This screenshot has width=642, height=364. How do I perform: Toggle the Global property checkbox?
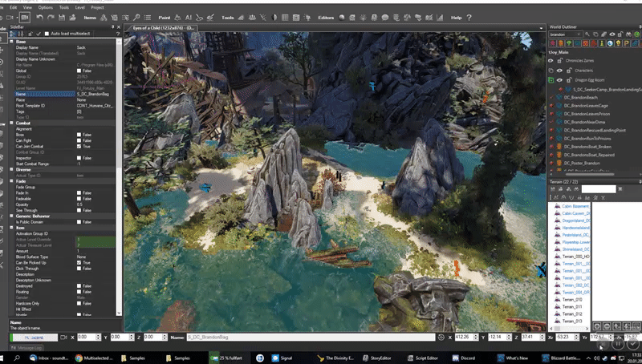pyautogui.click(x=79, y=71)
